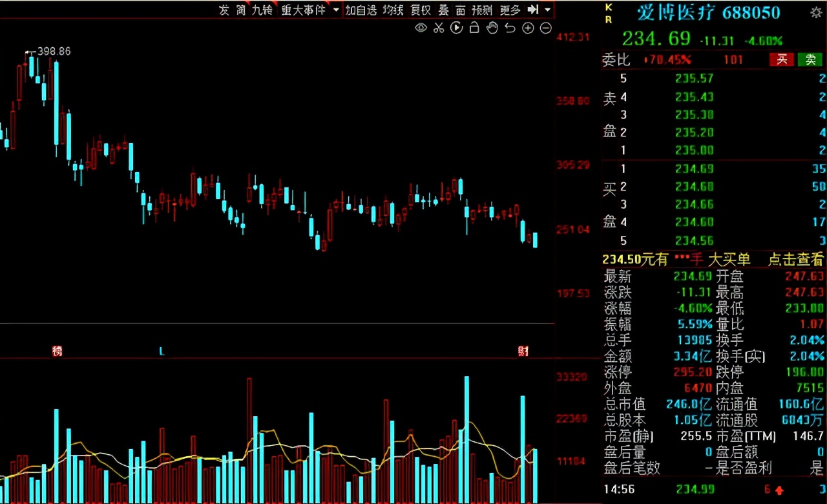Open the 更多 more menu
Viewport: 827px width, 504px height.
pos(510,10)
